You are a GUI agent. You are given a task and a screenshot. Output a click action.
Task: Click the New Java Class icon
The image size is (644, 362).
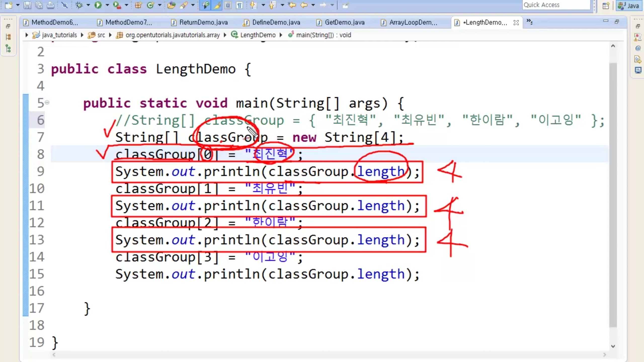coord(150,5)
